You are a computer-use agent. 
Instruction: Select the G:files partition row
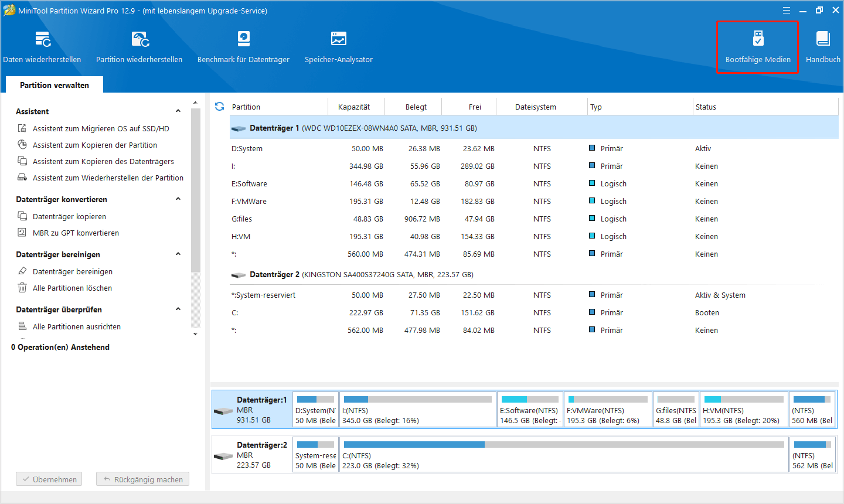click(534, 219)
